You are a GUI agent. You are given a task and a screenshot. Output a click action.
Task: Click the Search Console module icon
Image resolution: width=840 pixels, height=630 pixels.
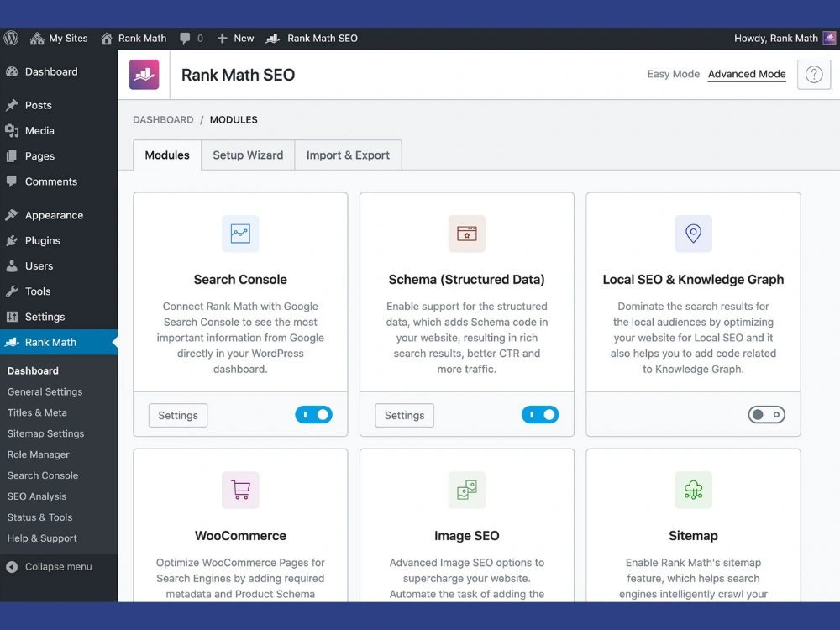click(x=240, y=234)
